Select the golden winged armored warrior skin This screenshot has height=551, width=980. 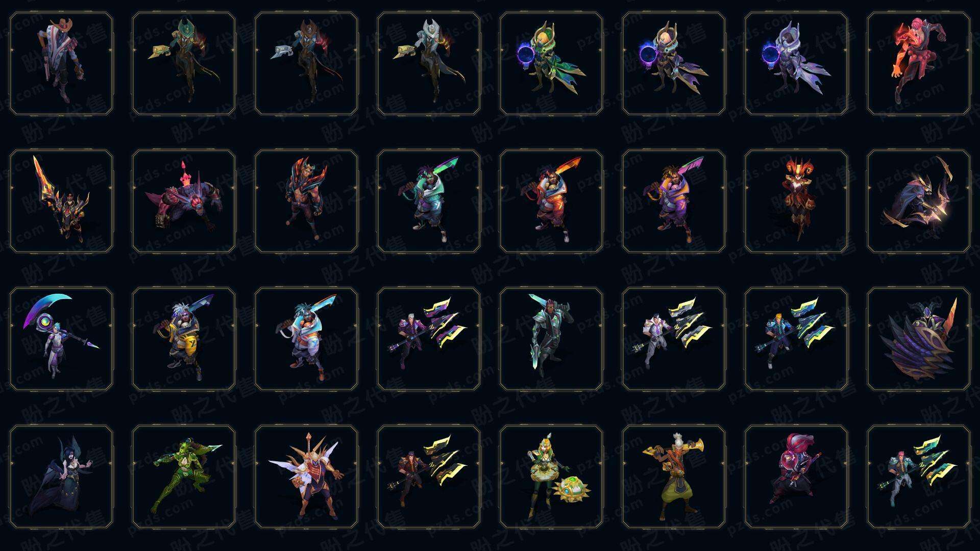coord(306,477)
